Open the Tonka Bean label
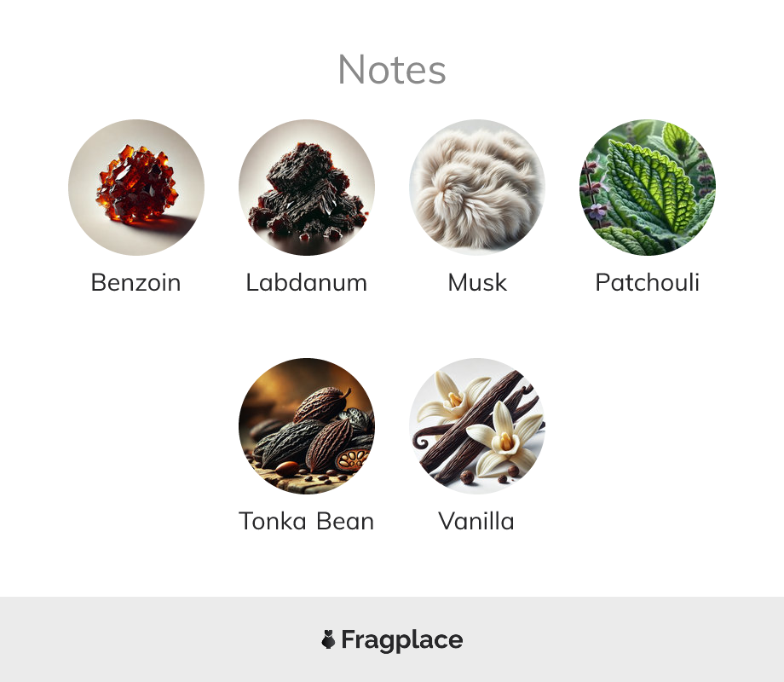This screenshot has height=682, width=784. pyautogui.click(x=307, y=522)
